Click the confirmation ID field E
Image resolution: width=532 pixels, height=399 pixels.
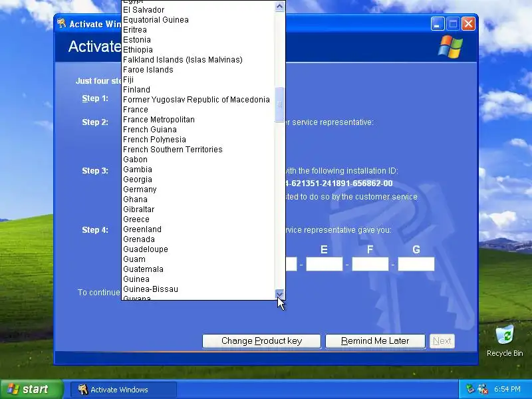click(325, 264)
